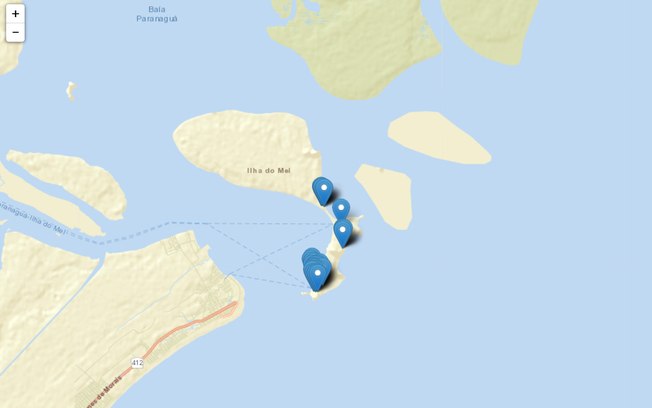The width and height of the screenshot is (652, 408).
Task: Click the 412 highway shield
Action: coord(137,363)
